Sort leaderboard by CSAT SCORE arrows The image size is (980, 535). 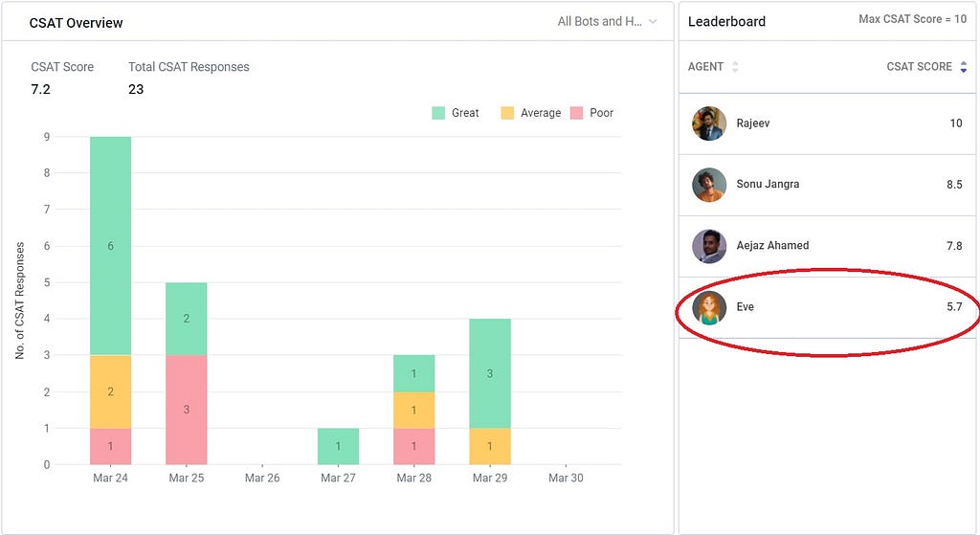click(x=963, y=67)
